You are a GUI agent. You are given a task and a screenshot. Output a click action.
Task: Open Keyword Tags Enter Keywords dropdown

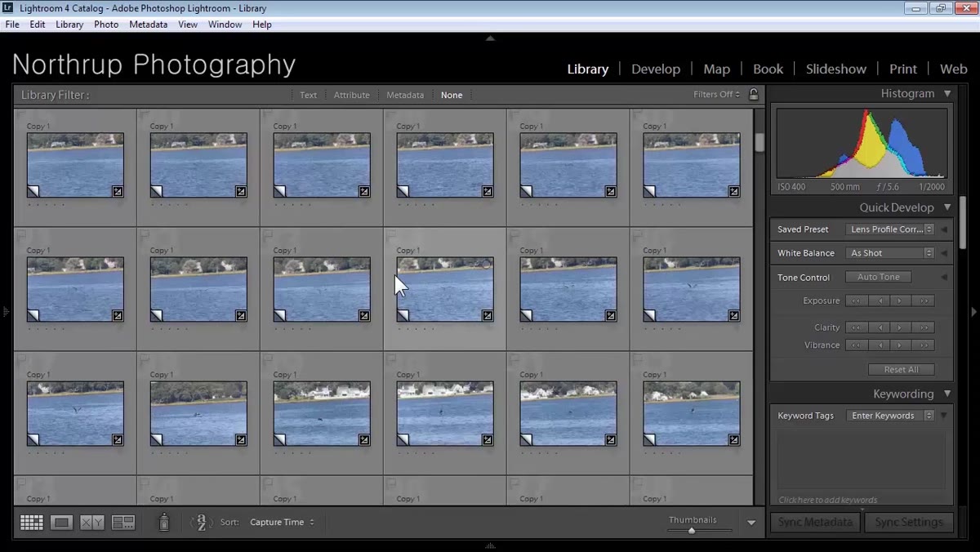889,416
